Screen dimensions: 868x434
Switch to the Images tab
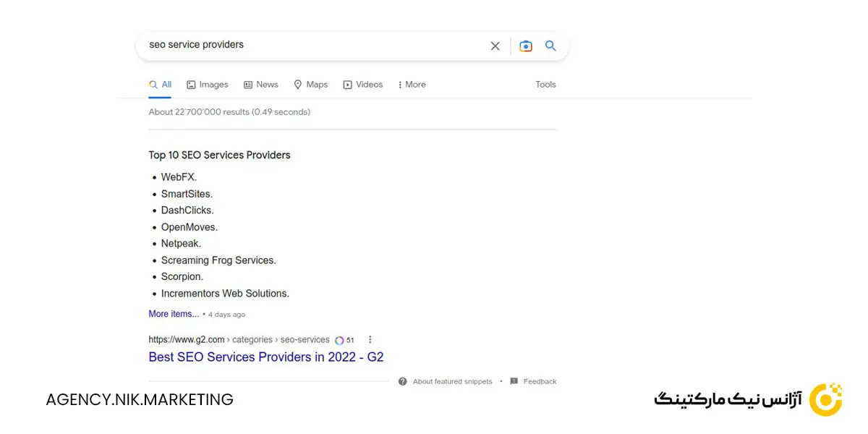pyautogui.click(x=208, y=85)
